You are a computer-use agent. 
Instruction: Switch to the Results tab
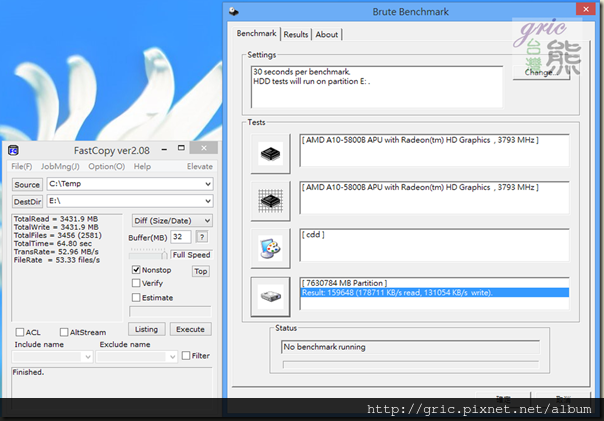[x=296, y=35]
